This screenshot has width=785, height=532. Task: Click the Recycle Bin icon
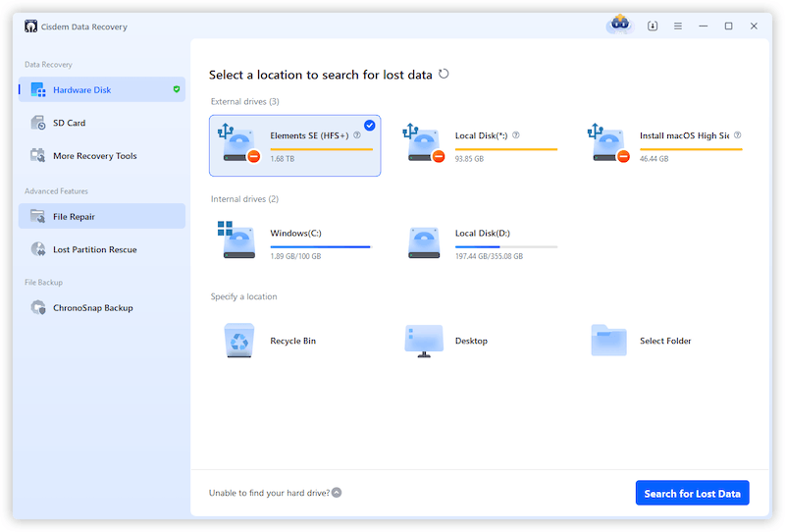pyautogui.click(x=239, y=341)
